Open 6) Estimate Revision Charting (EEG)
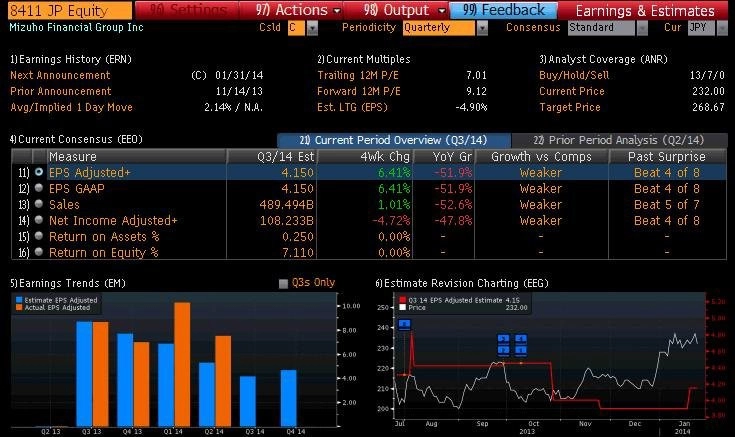Image resolution: width=735 pixels, height=437 pixels. 462,283
